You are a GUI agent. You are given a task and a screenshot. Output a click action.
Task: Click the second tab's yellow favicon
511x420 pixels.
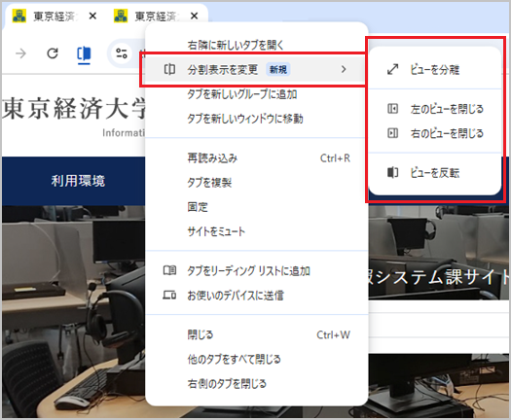pos(121,16)
